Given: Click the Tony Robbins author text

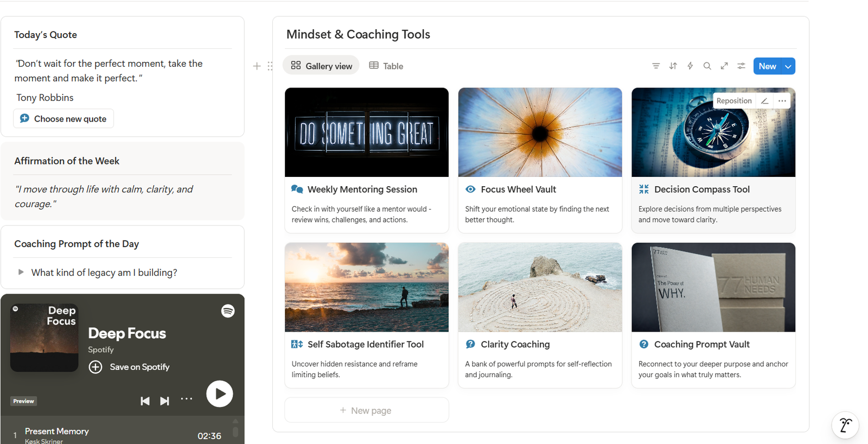Looking at the screenshot, I should coord(45,98).
